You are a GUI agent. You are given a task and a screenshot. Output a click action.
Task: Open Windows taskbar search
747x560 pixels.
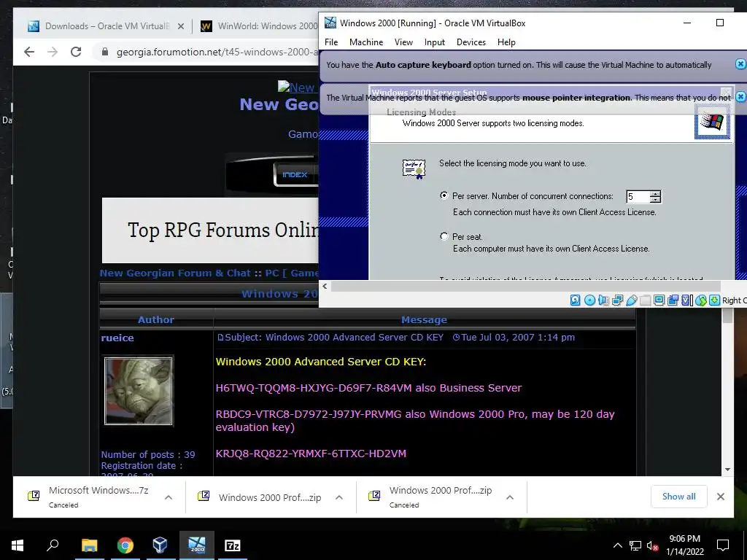[x=53, y=545]
